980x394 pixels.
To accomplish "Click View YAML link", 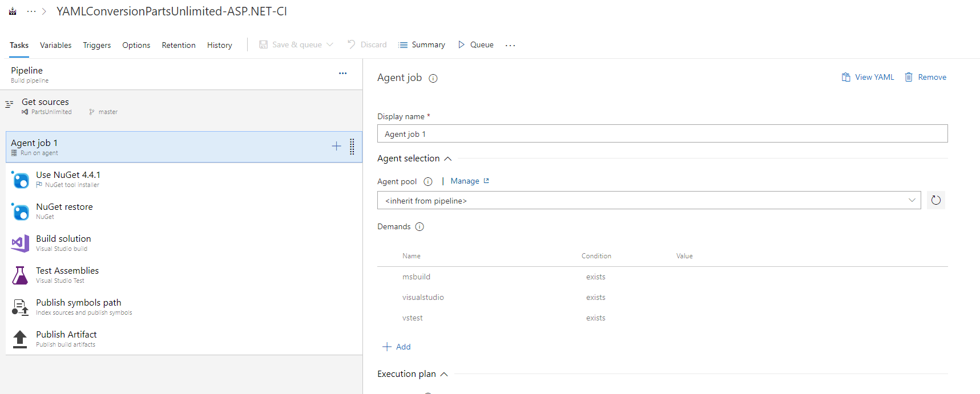I will click(868, 77).
